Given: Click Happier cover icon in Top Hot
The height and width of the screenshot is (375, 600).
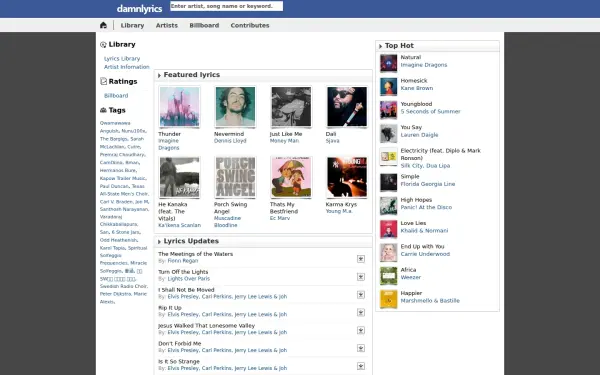Looking at the screenshot, I should [x=388, y=299].
